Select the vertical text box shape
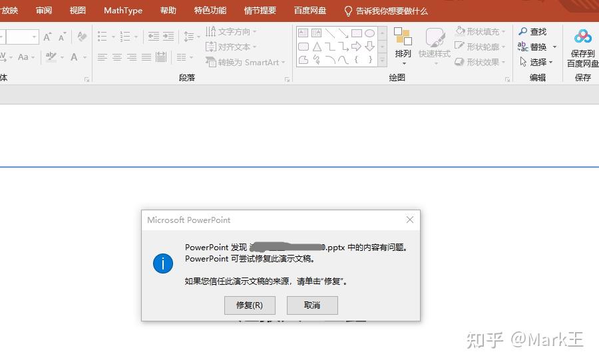Viewport: 599px width, 364px height. click(x=317, y=33)
